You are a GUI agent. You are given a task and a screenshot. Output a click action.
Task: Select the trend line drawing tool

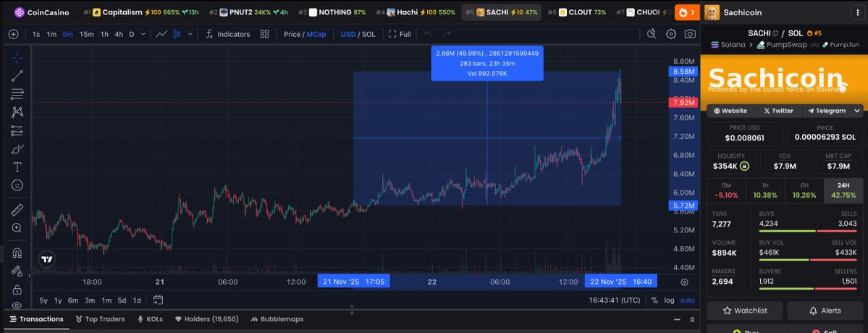coord(17,76)
